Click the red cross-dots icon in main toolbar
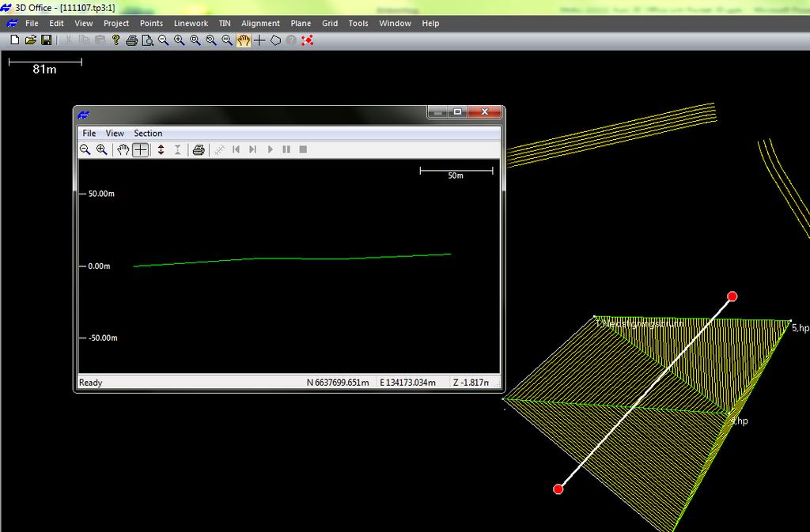The image size is (810, 532). tap(308, 40)
